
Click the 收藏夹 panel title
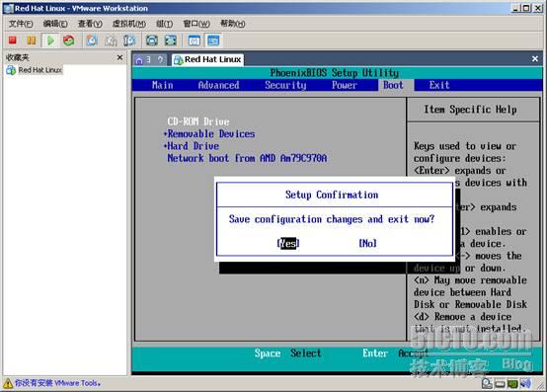[x=18, y=57]
